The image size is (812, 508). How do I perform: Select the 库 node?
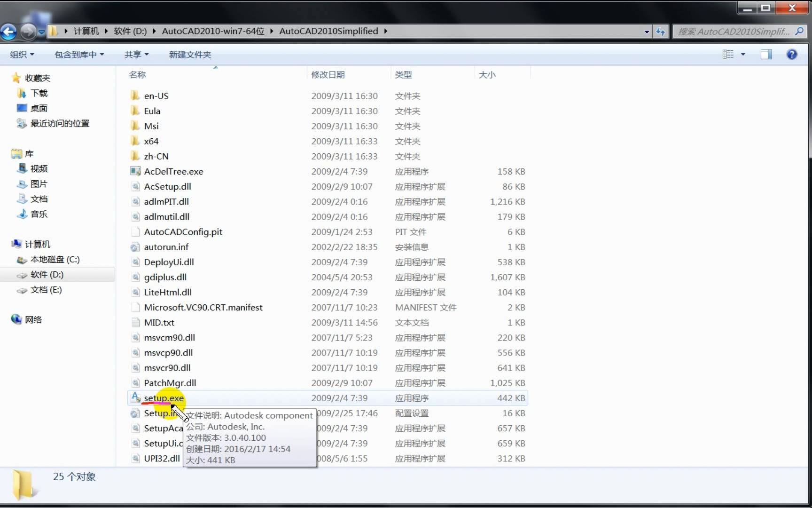[29, 154]
